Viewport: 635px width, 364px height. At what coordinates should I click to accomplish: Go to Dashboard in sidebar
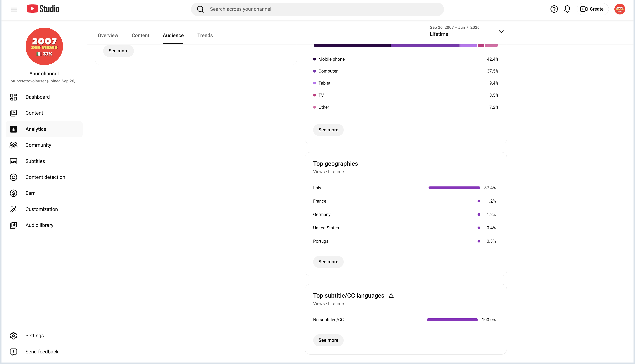pyautogui.click(x=38, y=97)
